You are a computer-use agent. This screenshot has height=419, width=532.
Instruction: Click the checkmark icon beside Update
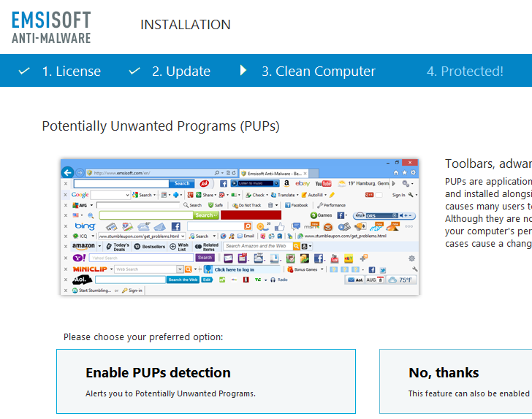[134, 72]
